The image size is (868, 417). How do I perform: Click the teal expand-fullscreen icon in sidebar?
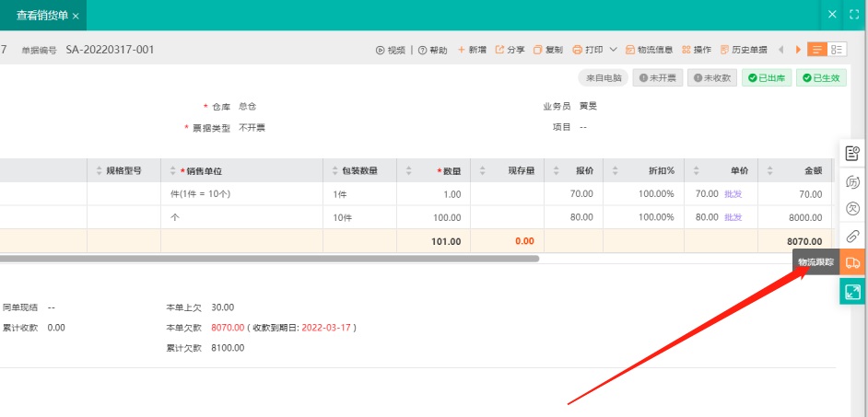click(852, 292)
